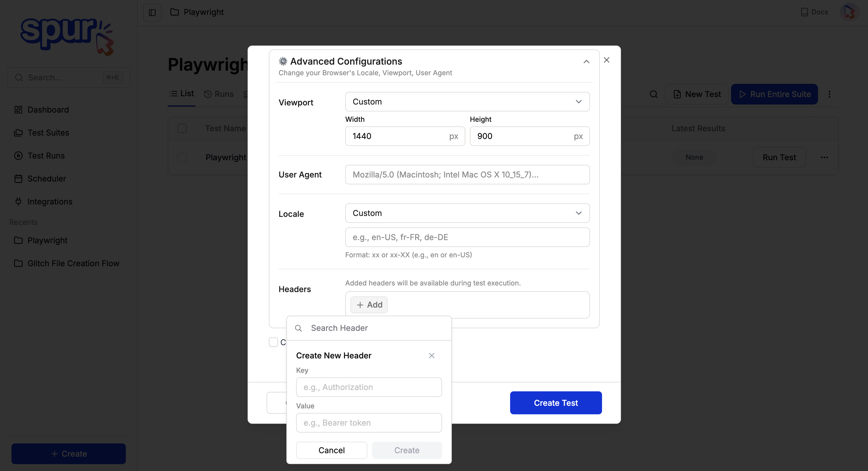Open Integrations plug icon in sidebar
This screenshot has width=868, height=471.
[x=18, y=202]
